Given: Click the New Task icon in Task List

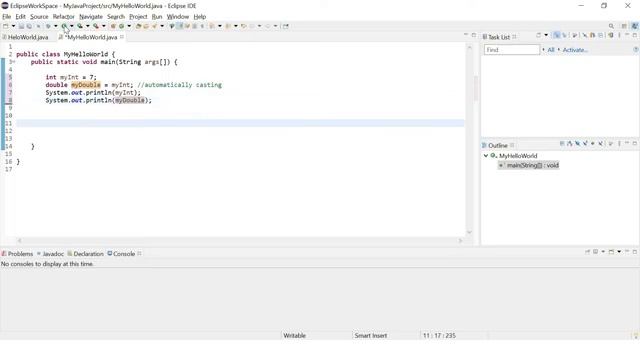Looking at the screenshot, I should [x=538, y=35].
